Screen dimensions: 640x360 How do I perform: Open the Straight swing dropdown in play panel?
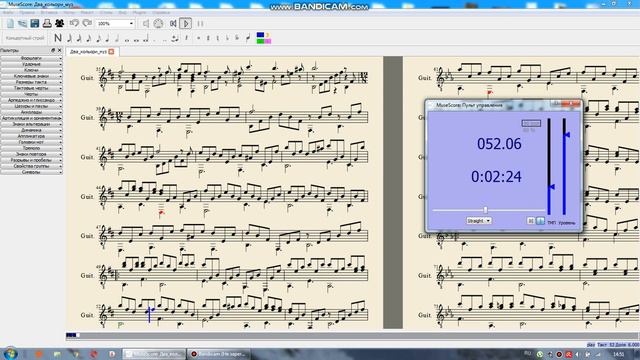[x=479, y=221]
